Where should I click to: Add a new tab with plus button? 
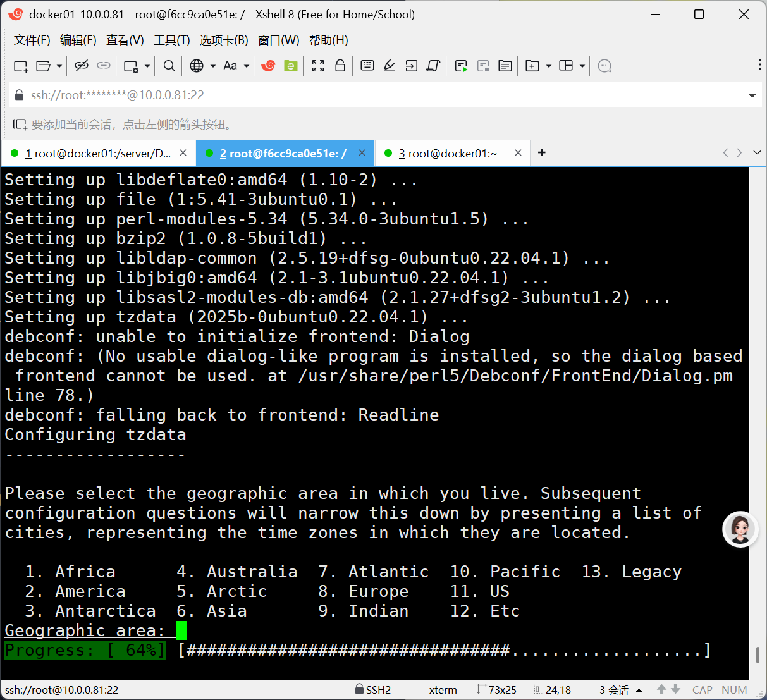click(x=542, y=152)
